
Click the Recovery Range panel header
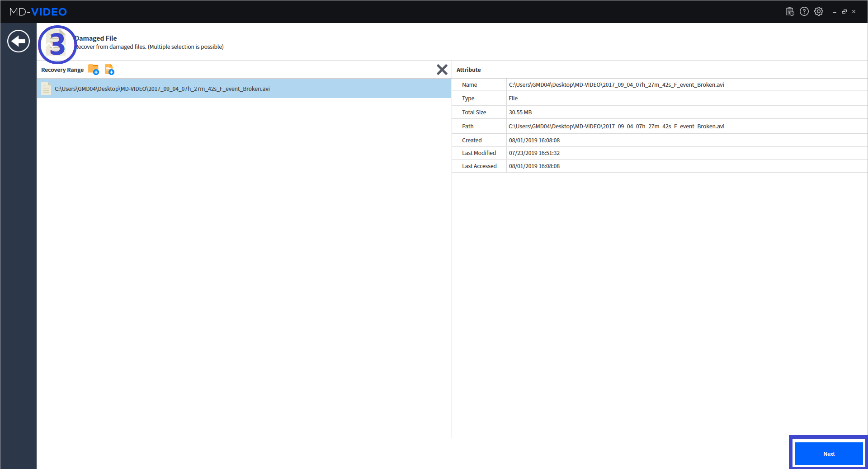(62, 70)
